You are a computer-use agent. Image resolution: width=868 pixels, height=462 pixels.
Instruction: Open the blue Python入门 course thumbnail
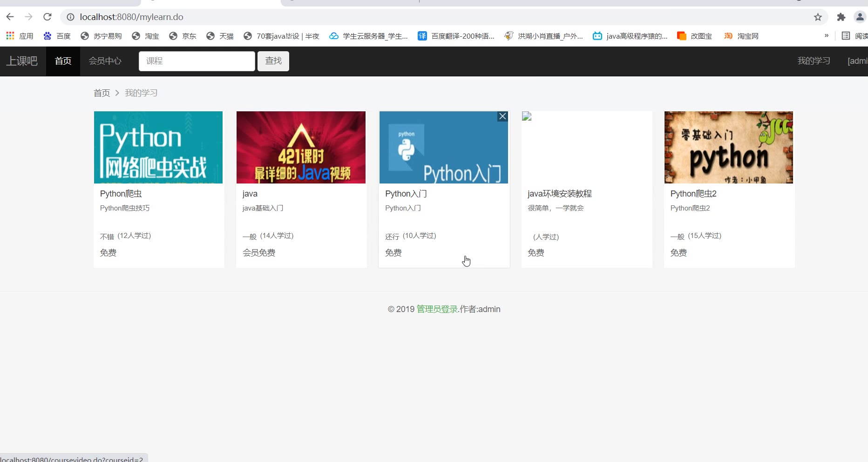click(x=444, y=147)
